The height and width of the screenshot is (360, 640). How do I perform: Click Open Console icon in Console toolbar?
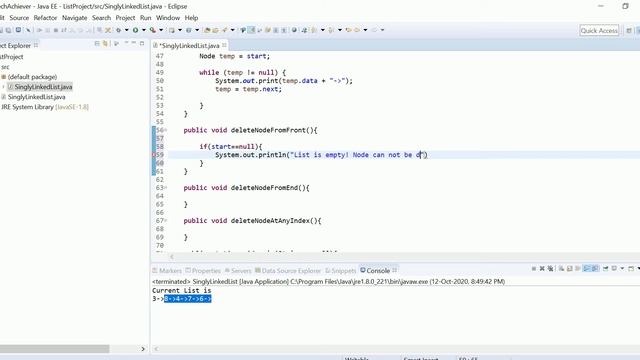(x=631, y=269)
